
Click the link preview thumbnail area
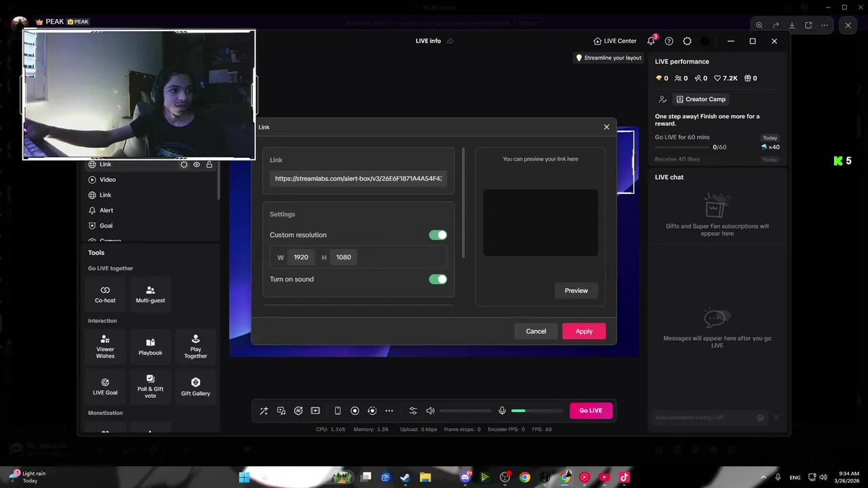click(540, 222)
